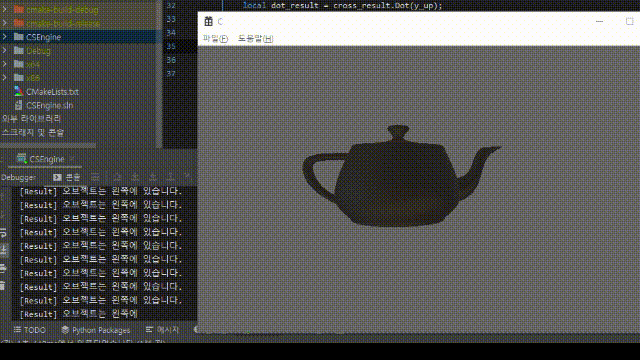Click the Step Into debug toolbar icon
The width and height of the screenshot is (640, 360).
(x=135, y=177)
